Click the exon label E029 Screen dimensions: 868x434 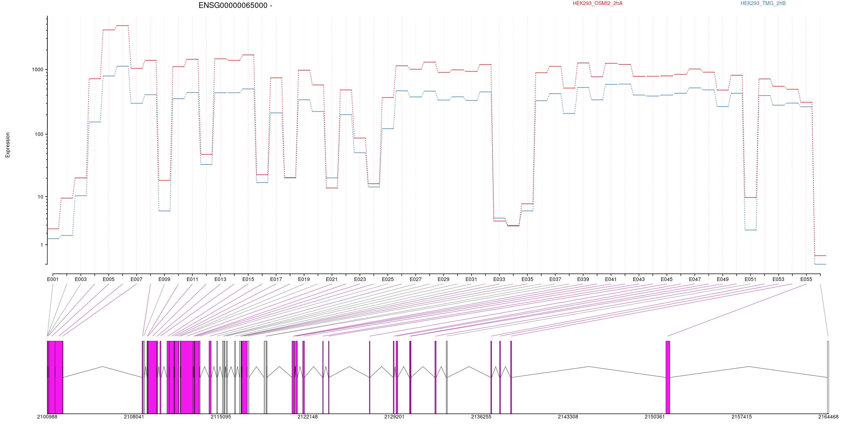[443, 279]
